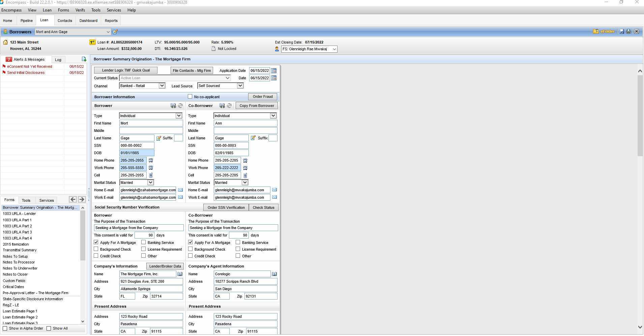Toggle Show in Alpha Order checkbox

5,328
